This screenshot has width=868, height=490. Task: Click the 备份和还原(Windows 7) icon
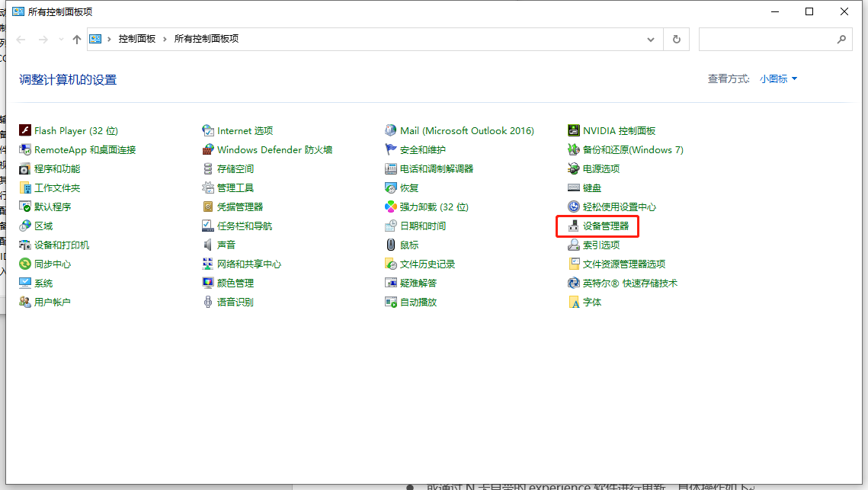click(574, 149)
